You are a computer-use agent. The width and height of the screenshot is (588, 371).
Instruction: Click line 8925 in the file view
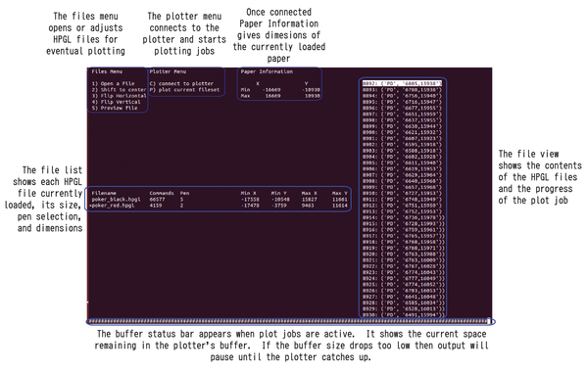point(404,285)
